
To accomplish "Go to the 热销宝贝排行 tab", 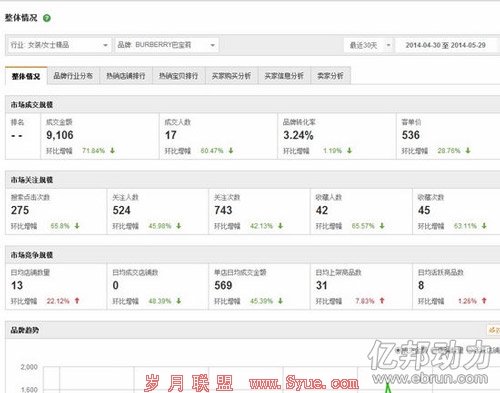I will pyautogui.click(x=178, y=76).
